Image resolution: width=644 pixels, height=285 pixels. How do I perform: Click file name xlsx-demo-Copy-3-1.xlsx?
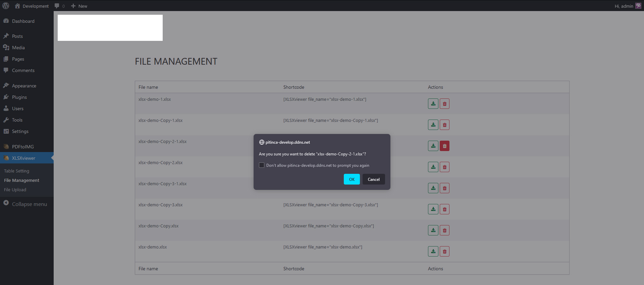coord(162,184)
